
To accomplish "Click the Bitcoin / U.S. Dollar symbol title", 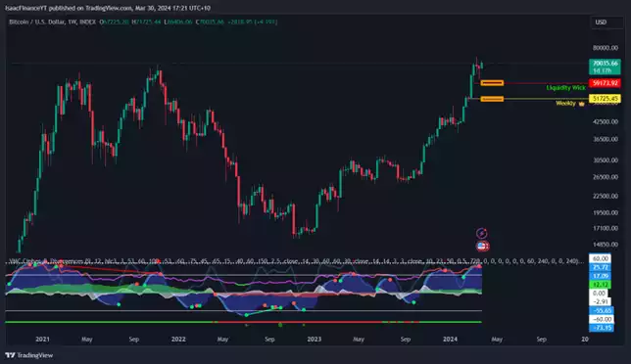I will 37,23.
